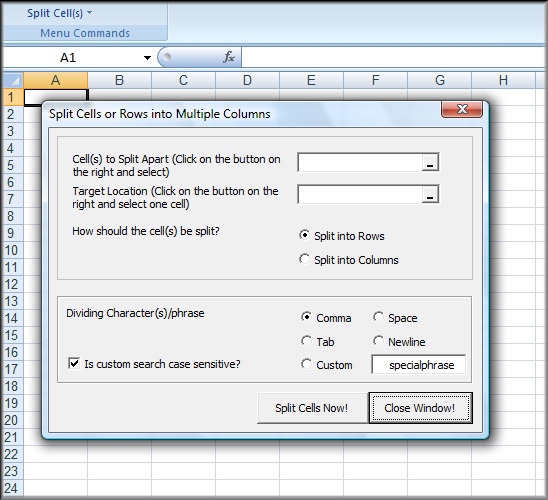The height and width of the screenshot is (500, 548).
Task: Click the specialphrase custom text field
Action: (x=418, y=365)
